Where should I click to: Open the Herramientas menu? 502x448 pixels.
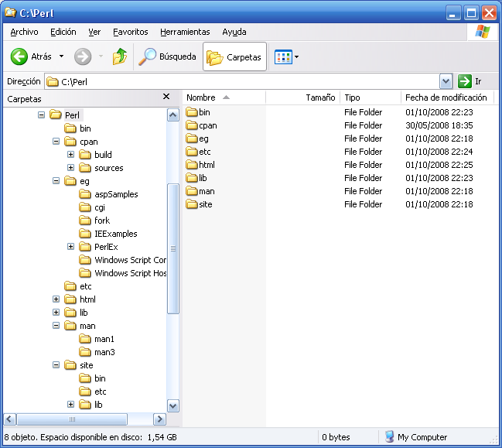coord(185,32)
